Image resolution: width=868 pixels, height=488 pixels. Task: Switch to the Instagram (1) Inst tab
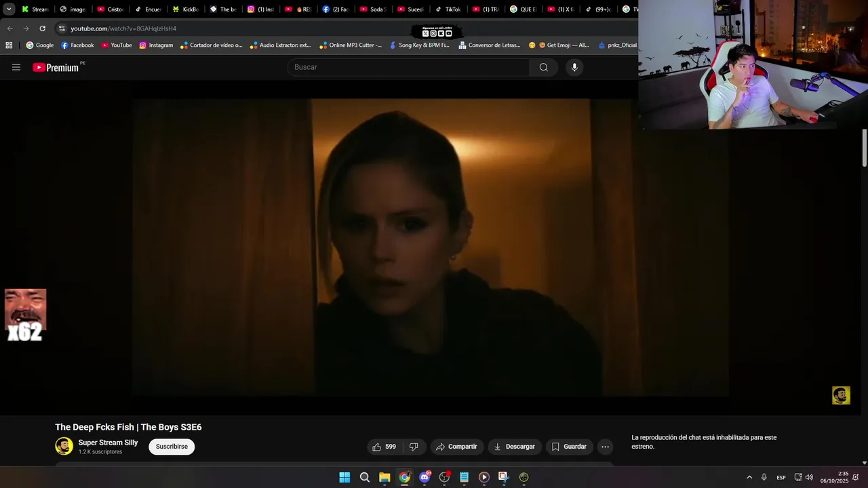click(260, 9)
